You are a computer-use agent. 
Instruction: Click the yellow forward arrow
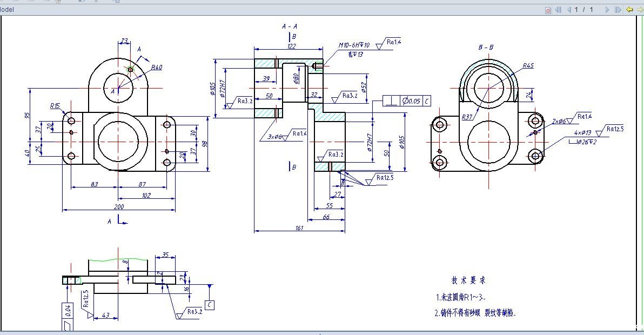coord(640,10)
